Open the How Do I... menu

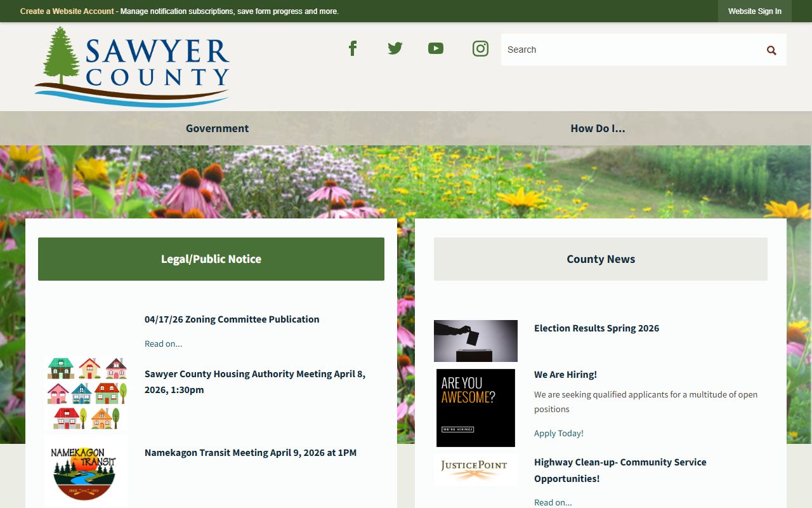coord(598,128)
